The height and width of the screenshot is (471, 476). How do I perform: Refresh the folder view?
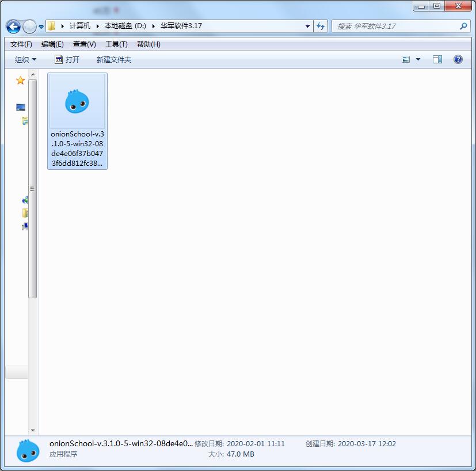point(321,26)
